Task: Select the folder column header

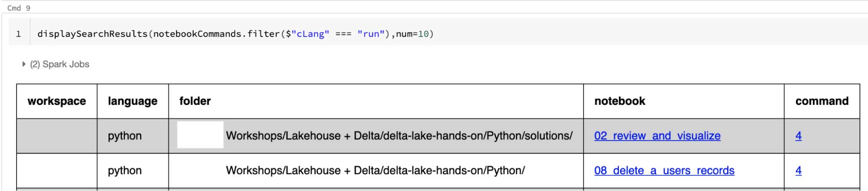Action: tap(195, 101)
